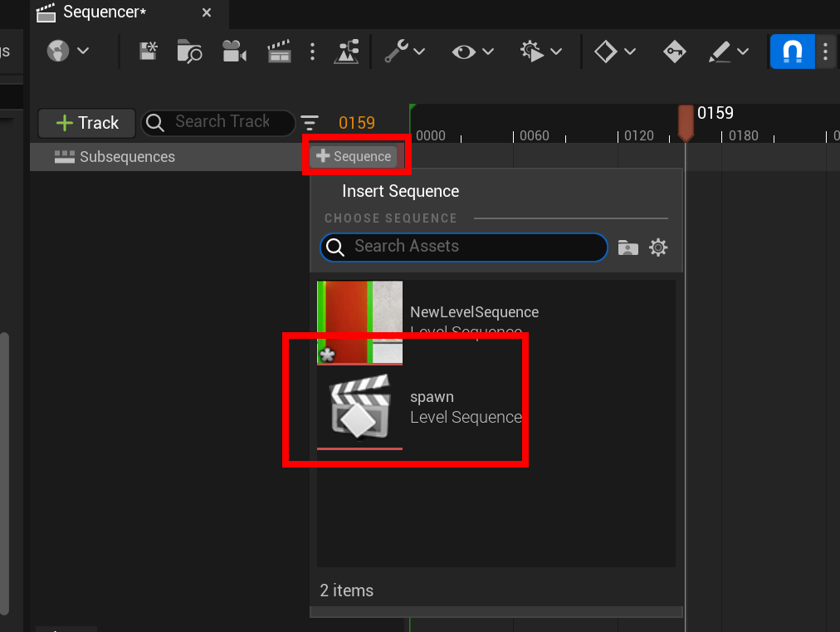Open the eye view options dropdown
The image size is (840, 632).
473,51
